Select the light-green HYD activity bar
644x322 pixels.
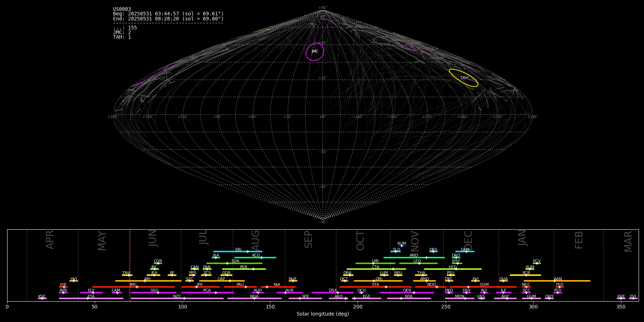click(453, 269)
